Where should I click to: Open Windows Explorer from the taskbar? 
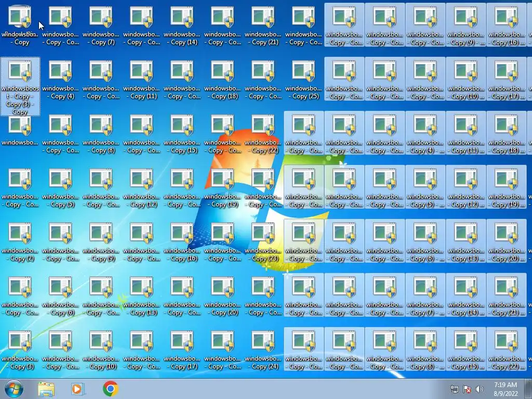point(46,389)
